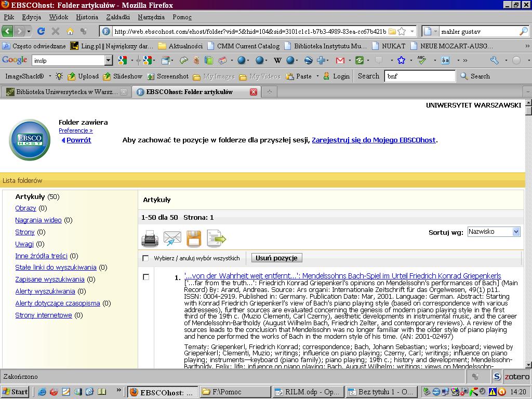Image resolution: width=532 pixels, height=399 pixels.
Task: Click ImageShack Screenshot button
Action: point(168,76)
